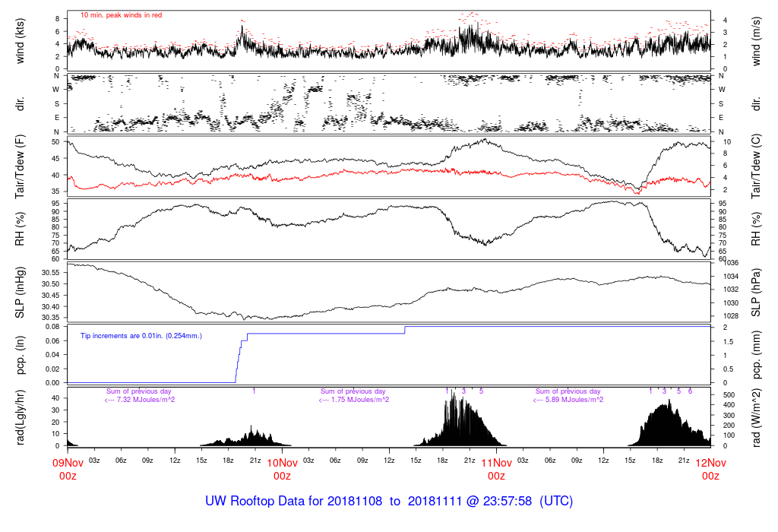Click the "0.04" precipitation tick value
The height and width of the screenshot is (532, 778).
(52, 355)
